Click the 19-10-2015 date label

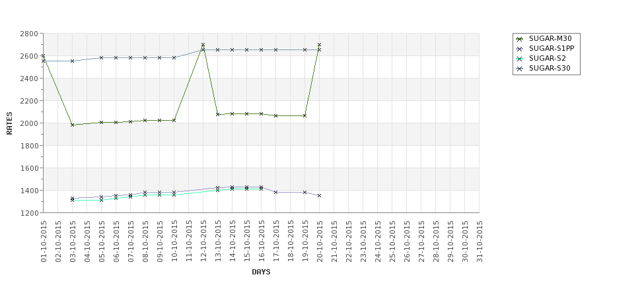(x=304, y=241)
